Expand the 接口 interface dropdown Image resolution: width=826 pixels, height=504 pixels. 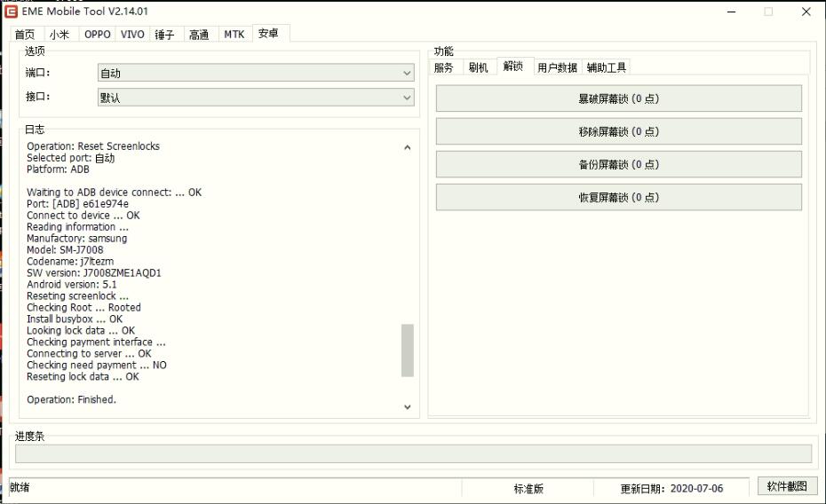[x=255, y=98]
